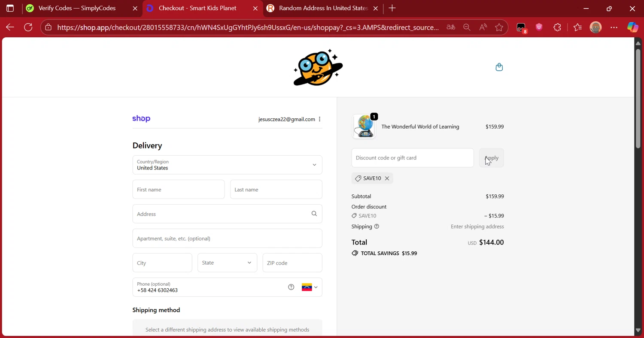Click the SAVE10 applied discount tag
The height and width of the screenshot is (338, 644).
pos(372,178)
